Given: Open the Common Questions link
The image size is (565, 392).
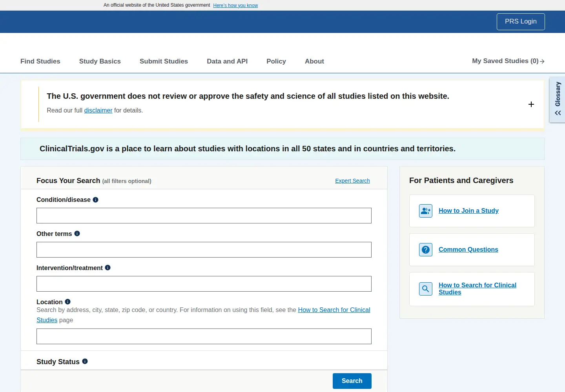Looking at the screenshot, I should click(x=468, y=249).
